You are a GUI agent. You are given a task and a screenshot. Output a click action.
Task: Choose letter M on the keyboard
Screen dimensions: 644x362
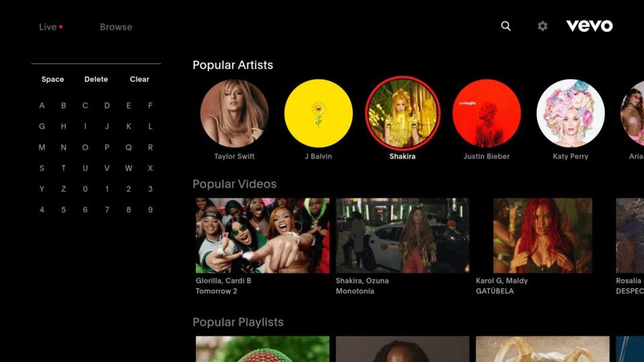42,147
